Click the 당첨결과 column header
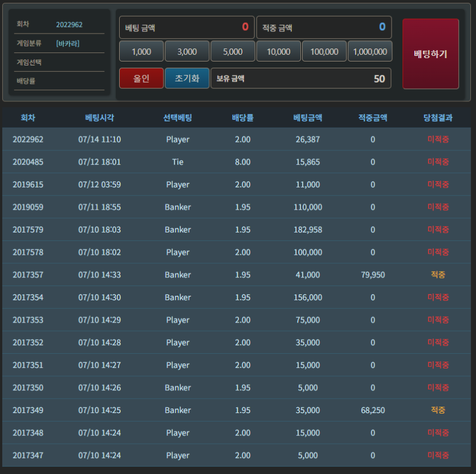 pos(438,118)
